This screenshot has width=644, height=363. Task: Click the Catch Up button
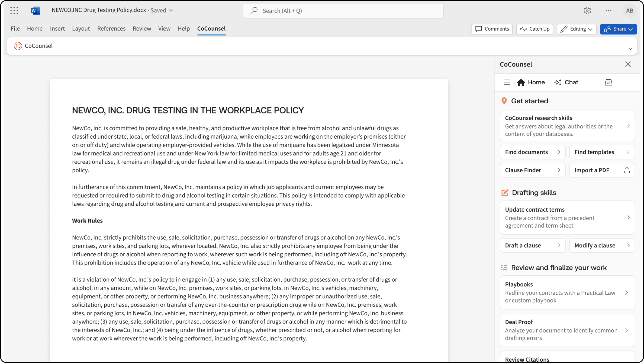tap(534, 29)
